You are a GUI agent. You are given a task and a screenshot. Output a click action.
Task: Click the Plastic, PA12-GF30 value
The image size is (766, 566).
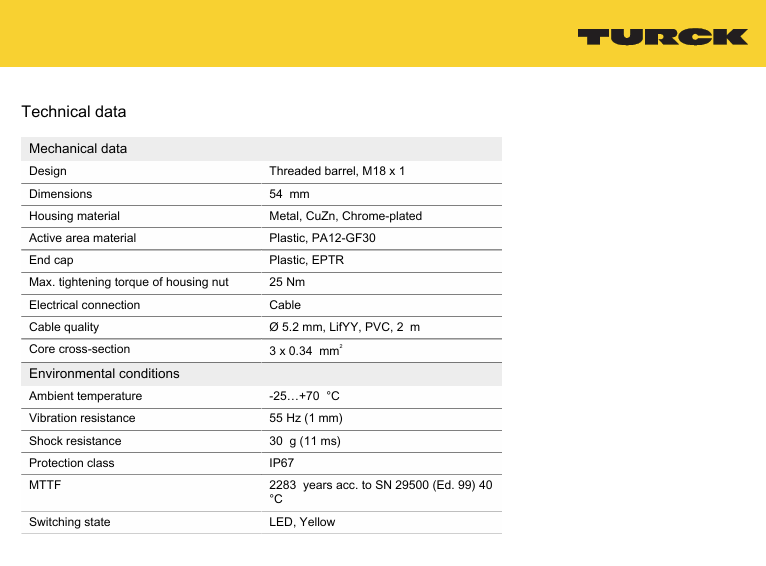click(322, 238)
